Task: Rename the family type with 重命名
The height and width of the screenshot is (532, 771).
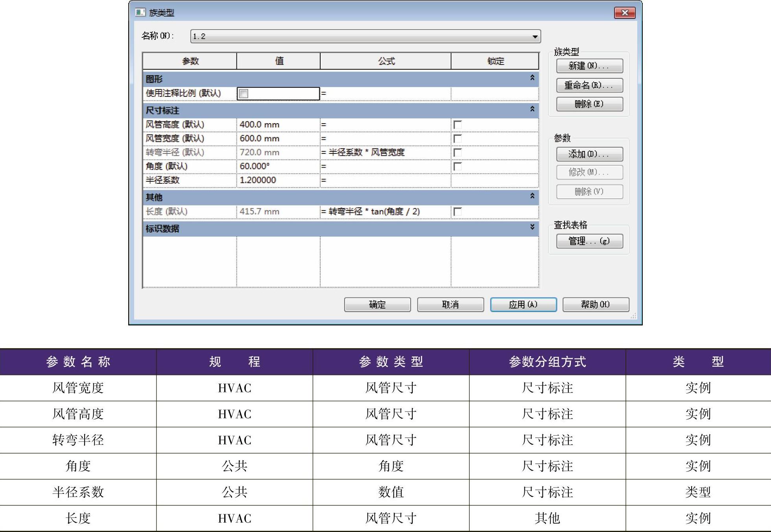Action: (x=589, y=85)
